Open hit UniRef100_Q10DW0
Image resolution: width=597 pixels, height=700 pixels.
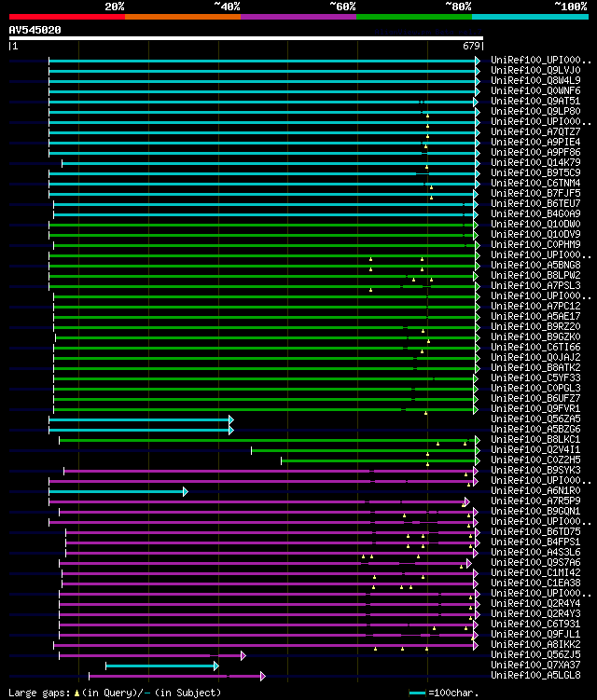535,224
